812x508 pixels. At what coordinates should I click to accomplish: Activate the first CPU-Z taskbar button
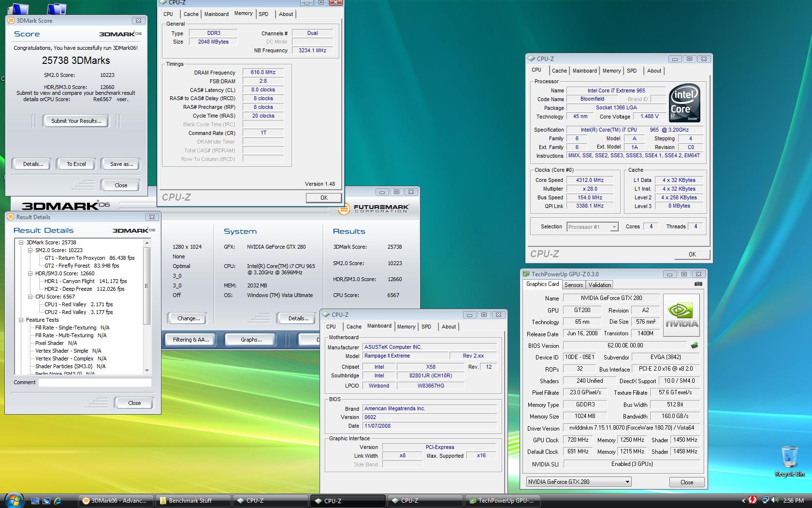pyautogui.click(x=270, y=501)
